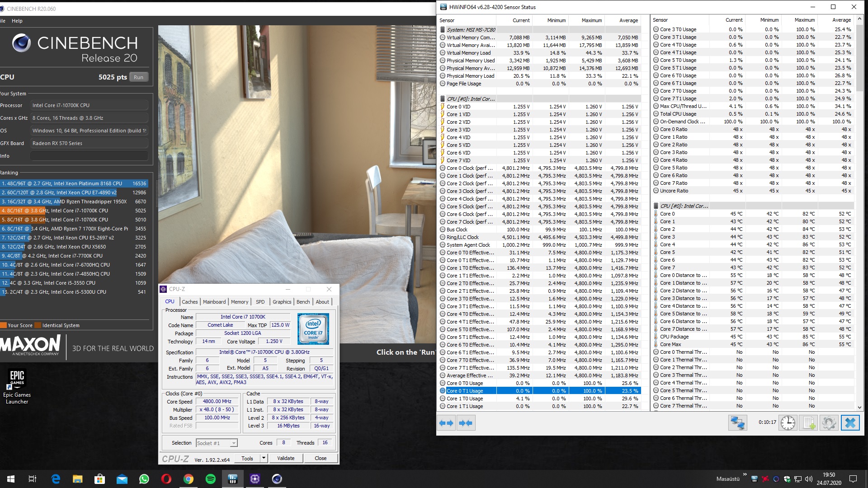Run the Cinebench CPU benchmark
Screen dimensions: 868x488
tap(139, 77)
